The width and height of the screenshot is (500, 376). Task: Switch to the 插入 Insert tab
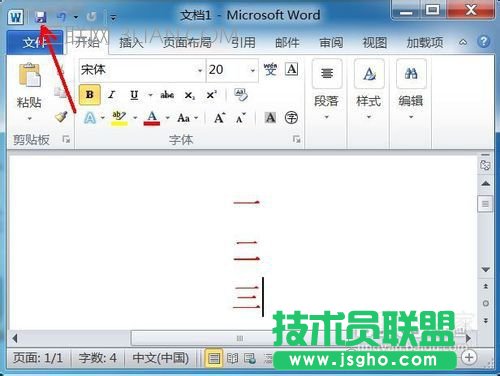(x=131, y=42)
